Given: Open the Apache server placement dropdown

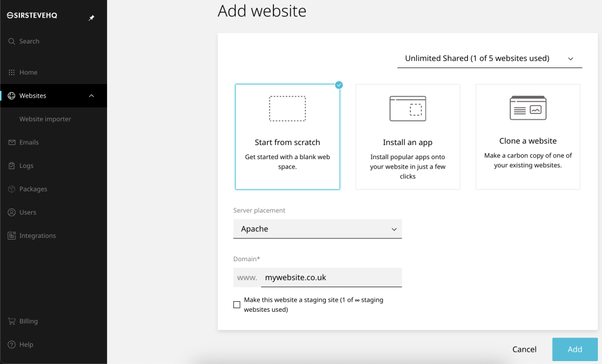Looking at the screenshot, I should (317, 229).
